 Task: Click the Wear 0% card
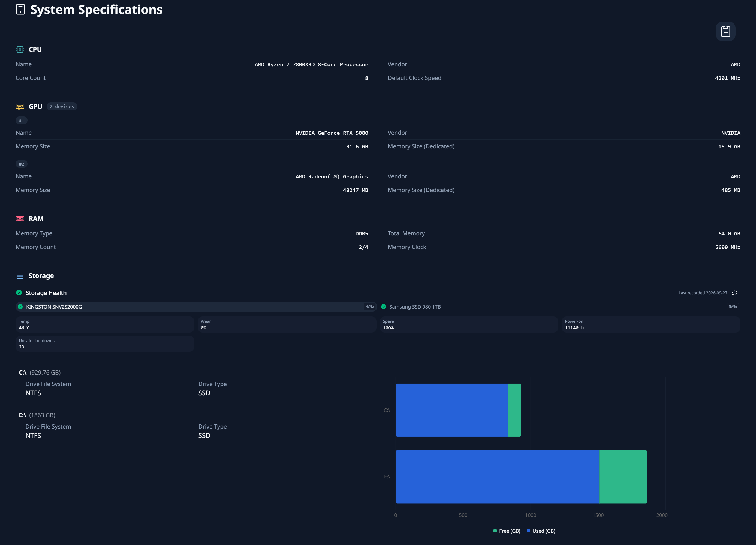287,325
